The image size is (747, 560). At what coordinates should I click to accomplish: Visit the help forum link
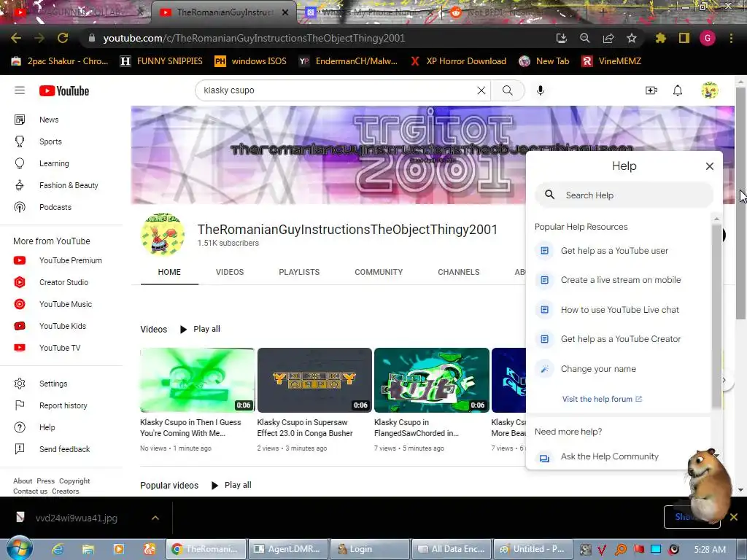pos(602,399)
